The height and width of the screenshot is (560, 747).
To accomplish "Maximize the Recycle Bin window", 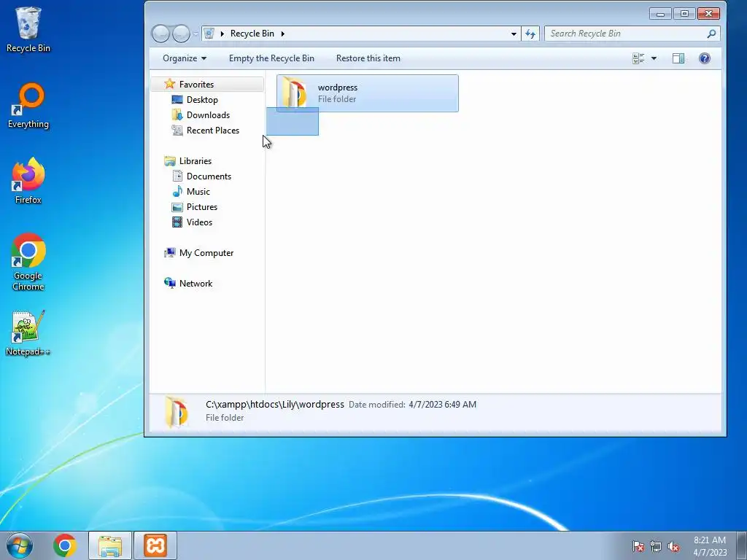I will pos(684,14).
